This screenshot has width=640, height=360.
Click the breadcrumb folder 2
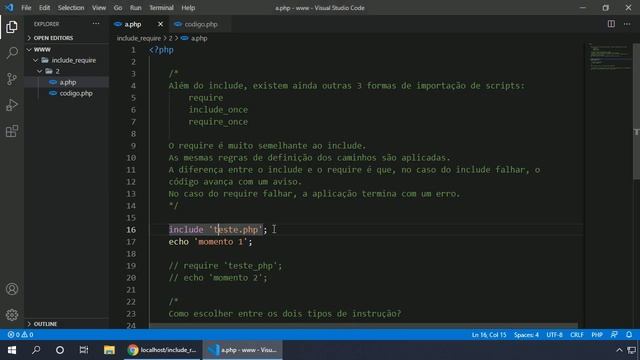tap(171, 38)
